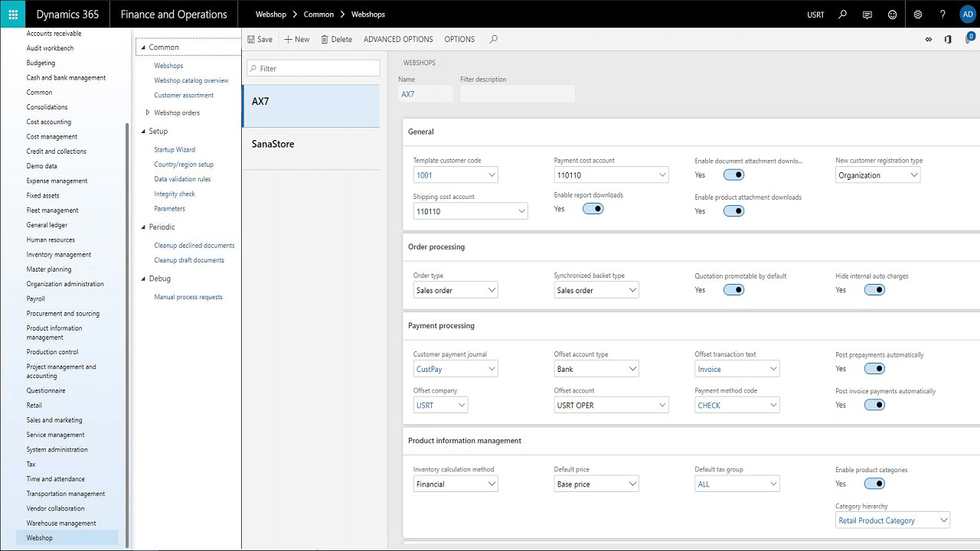Toggle Post prepayments automatically
This screenshot has width=980, height=551.
(x=874, y=368)
